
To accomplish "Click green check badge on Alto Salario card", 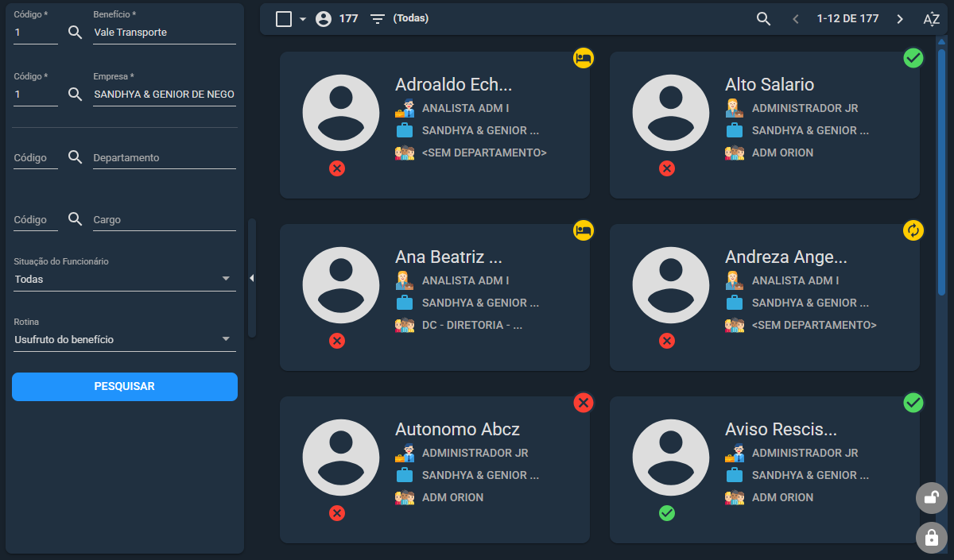I will click(x=913, y=57).
